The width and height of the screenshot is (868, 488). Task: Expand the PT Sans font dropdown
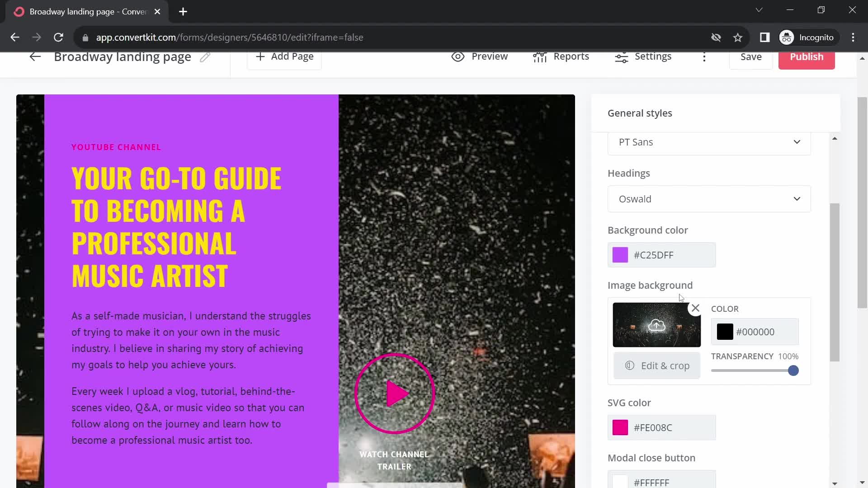click(x=709, y=142)
